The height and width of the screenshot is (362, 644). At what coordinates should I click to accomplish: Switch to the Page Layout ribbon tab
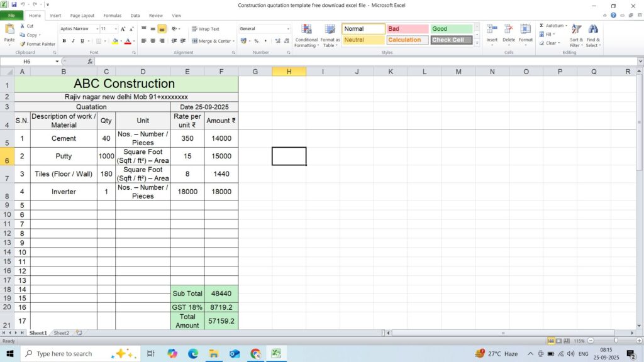(x=82, y=16)
